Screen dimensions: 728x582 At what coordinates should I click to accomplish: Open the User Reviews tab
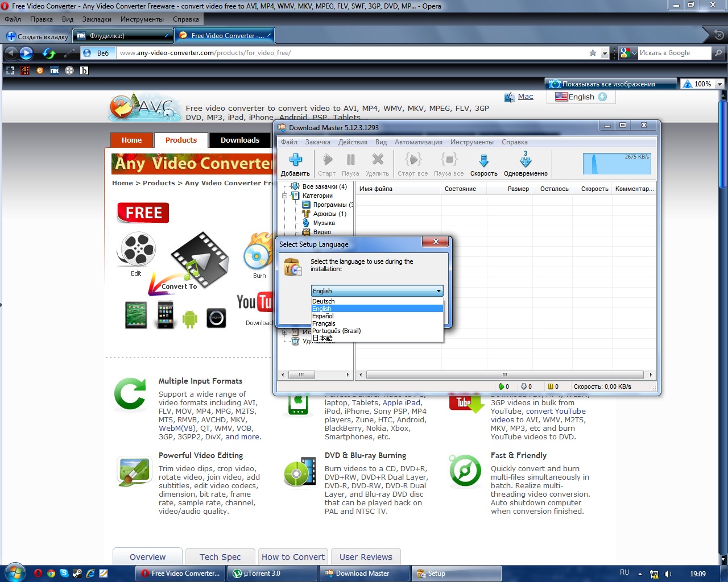[366, 557]
